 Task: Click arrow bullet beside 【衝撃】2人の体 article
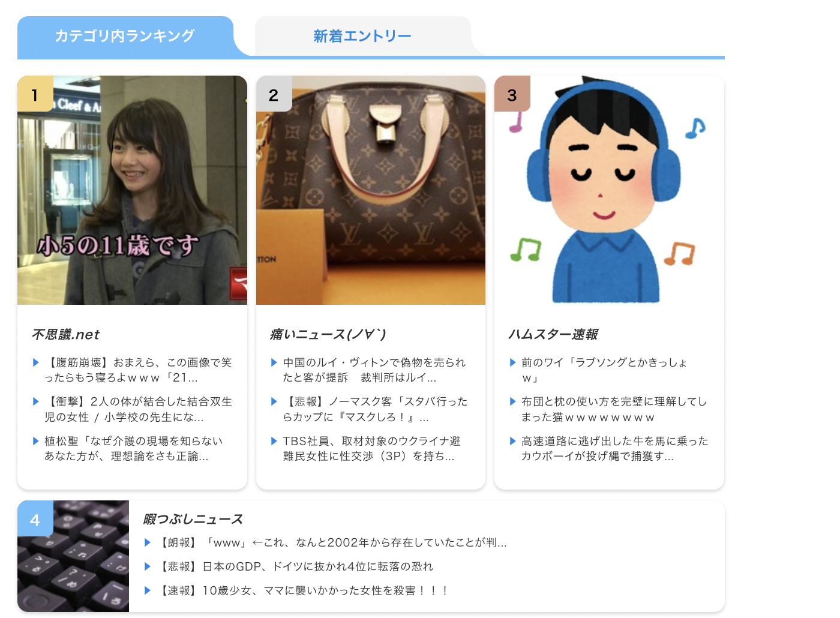tap(36, 401)
